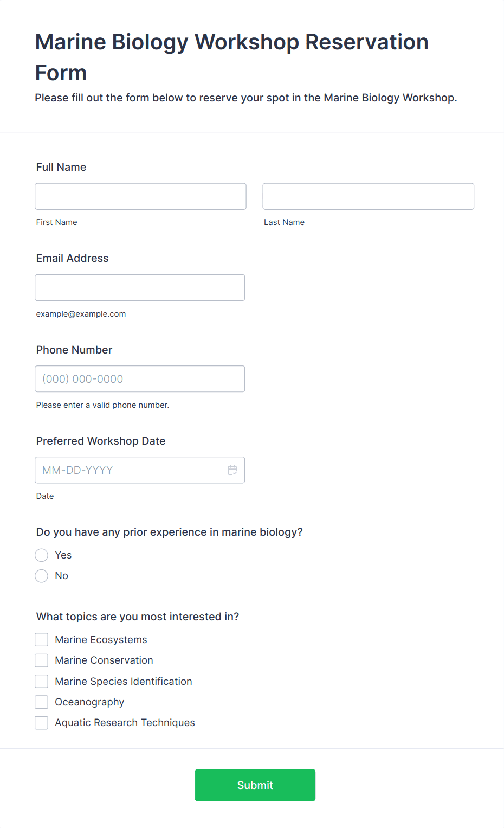
Task: Select No for prior experience
Action: pyautogui.click(x=42, y=576)
